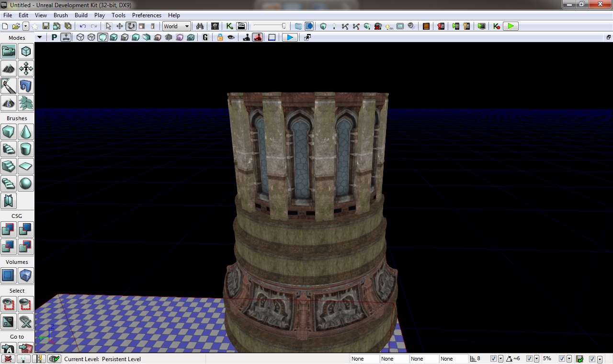The image size is (613, 364).
Task: Switch viewport to Lit mode
Action: pos(114,37)
